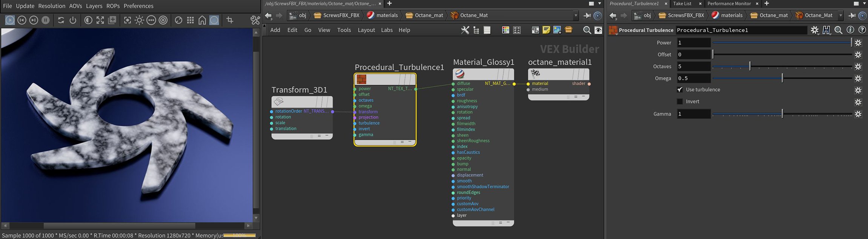Uncheck the Use turbulence checkbox
868x239 pixels.
[680, 90]
